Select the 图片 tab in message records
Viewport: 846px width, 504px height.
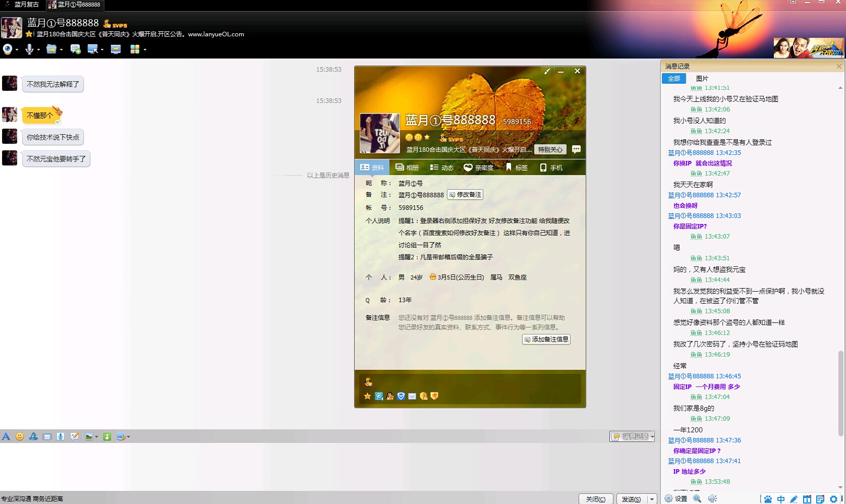point(702,78)
